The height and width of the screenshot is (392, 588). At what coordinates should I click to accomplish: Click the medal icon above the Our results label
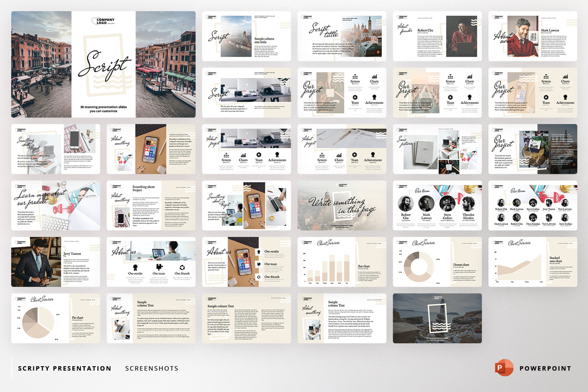point(135,267)
